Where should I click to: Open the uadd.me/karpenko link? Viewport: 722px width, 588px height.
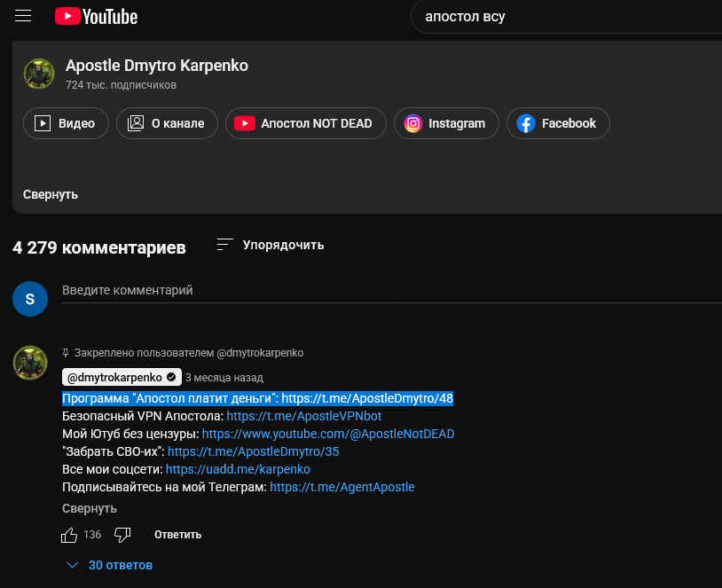pyautogui.click(x=238, y=469)
